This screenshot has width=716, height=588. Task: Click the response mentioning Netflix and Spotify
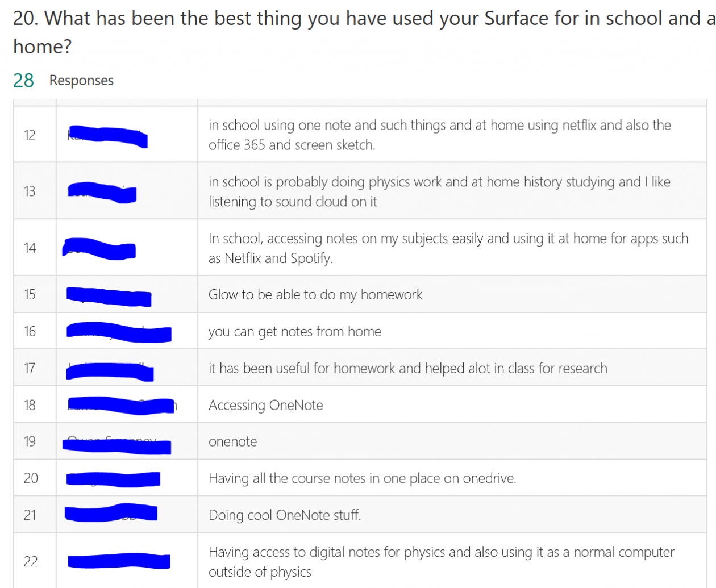point(448,248)
